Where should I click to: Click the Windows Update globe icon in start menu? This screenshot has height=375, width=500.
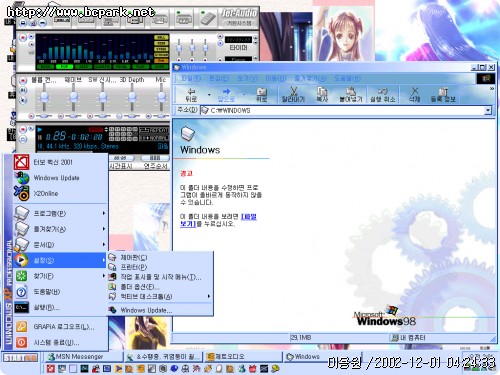[x=22, y=178]
